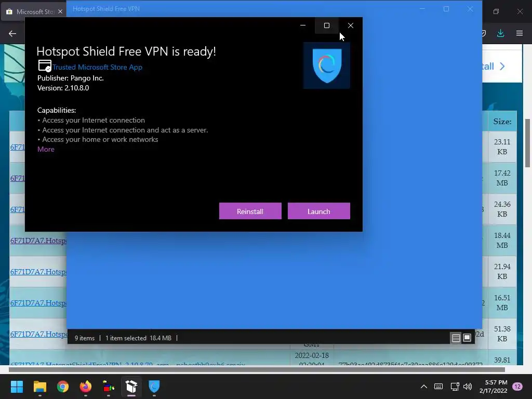Select the Microsoft Store browser tab
The image size is (532, 399).
[x=34, y=11]
